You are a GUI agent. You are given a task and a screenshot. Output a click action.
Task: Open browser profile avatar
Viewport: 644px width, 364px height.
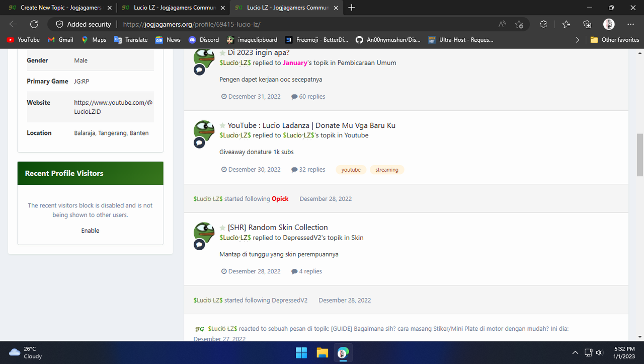point(609,24)
